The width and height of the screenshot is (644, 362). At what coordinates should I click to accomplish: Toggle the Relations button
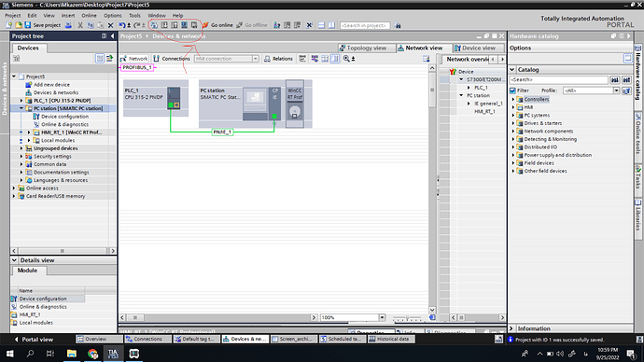pyautogui.click(x=278, y=59)
